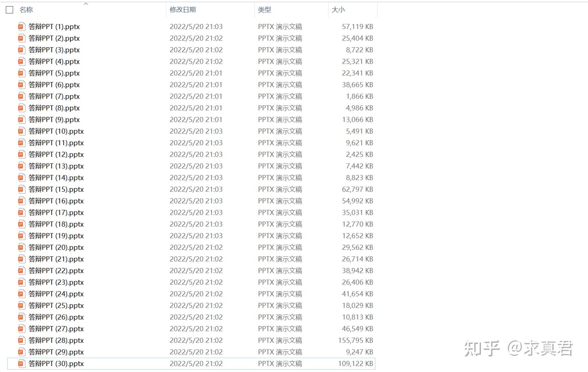The width and height of the screenshot is (588, 372).
Task: Click the size value 35,031 KB
Action: point(357,212)
